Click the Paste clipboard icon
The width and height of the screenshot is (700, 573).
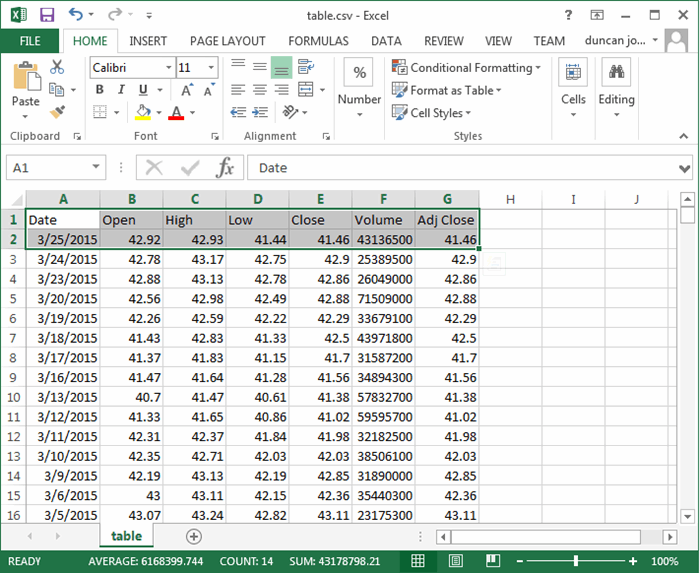point(26,77)
